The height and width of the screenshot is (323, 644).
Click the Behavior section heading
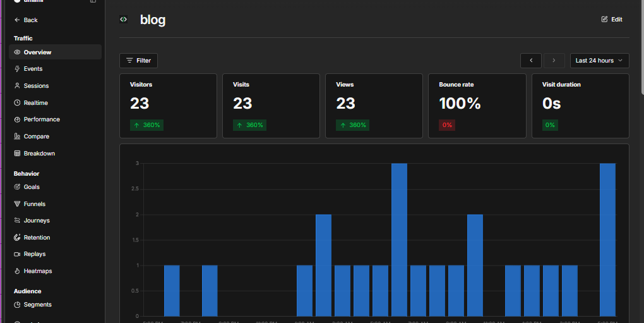tap(27, 173)
